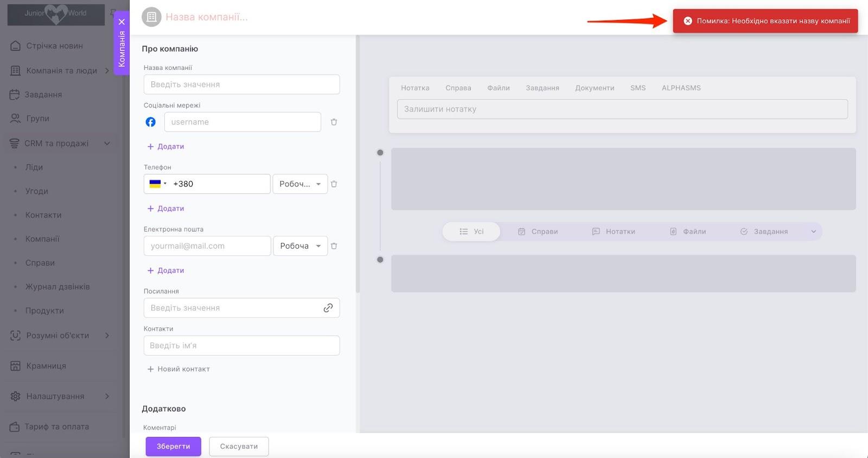Open Журнал дзвінків in CRM menu

[58, 287]
